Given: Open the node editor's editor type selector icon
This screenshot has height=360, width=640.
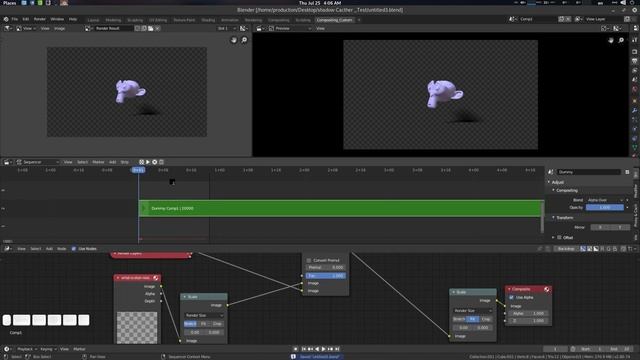Looking at the screenshot, I should click(x=8, y=249).
